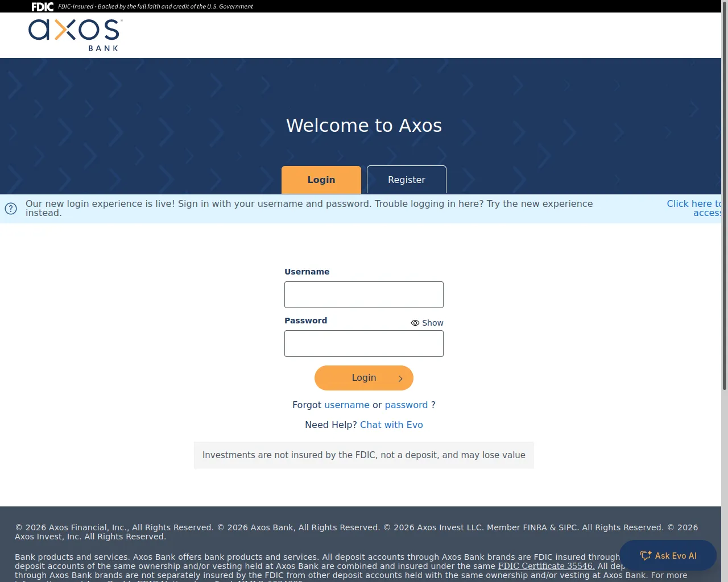Click the new login experience announcement text

[x=309, y=208]
